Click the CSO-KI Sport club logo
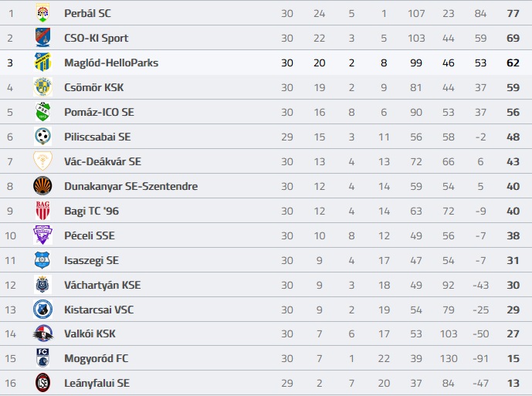Image resolution: width=532 pixels, height=396 pixels. [x=42, y=38]
